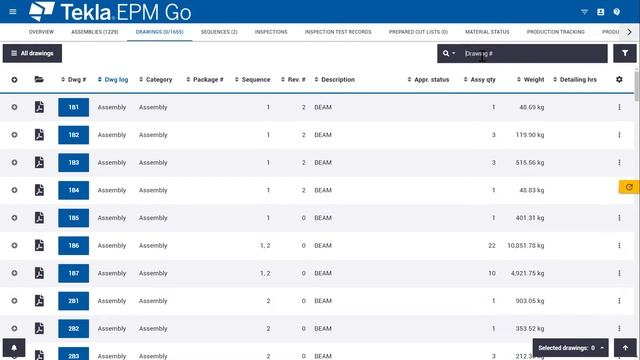640x360 pixels.
Task: Open PDF for drawing 1B2
Action: (x=39, y=135)
